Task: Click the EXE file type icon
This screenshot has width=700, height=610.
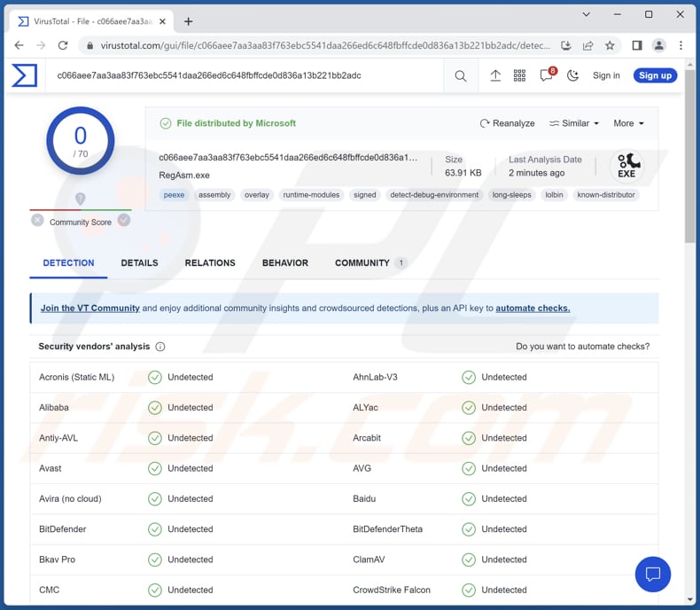Action: [626, 166]
